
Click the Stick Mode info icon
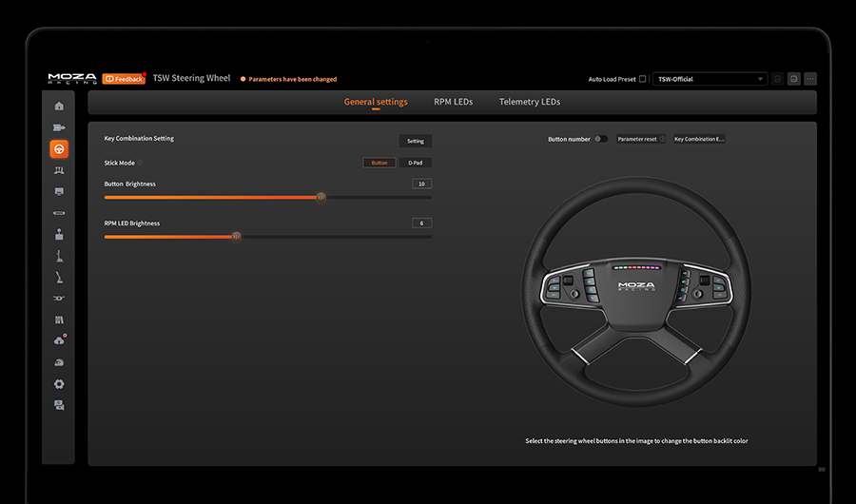[x=140, y=163]
